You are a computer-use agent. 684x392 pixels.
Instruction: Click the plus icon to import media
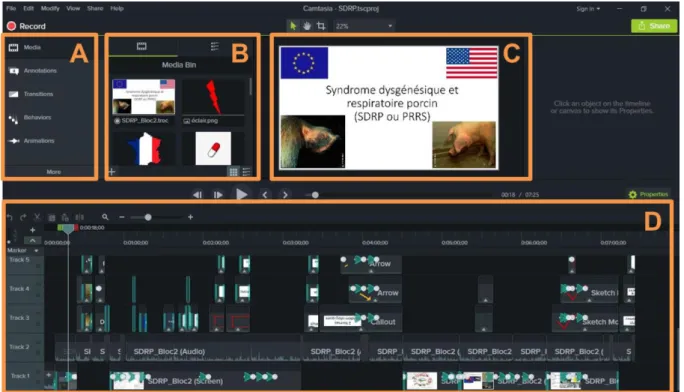pyautogui.click(x=112, y=172)
